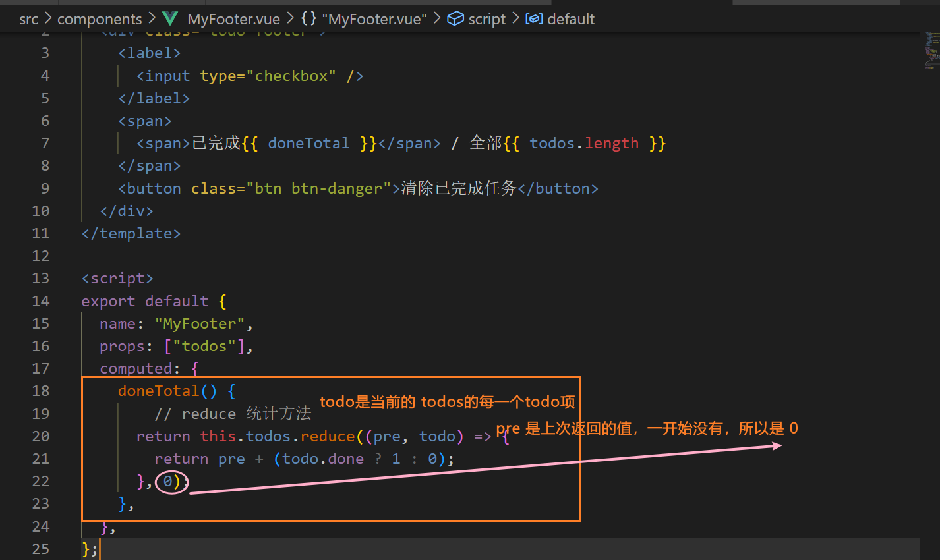Click the "todos" props string
This screenshot has height=560, width=940.
coord(204,346)
